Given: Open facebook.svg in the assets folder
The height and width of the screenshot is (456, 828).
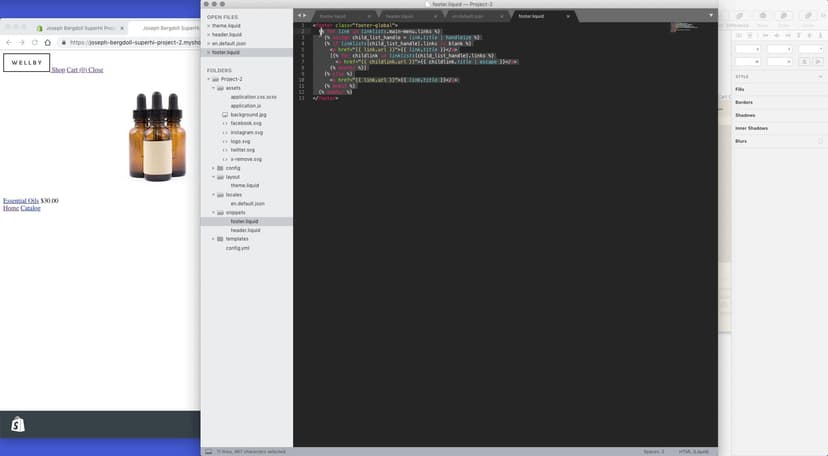Looking at the screenshot, I should pos(246,123).
